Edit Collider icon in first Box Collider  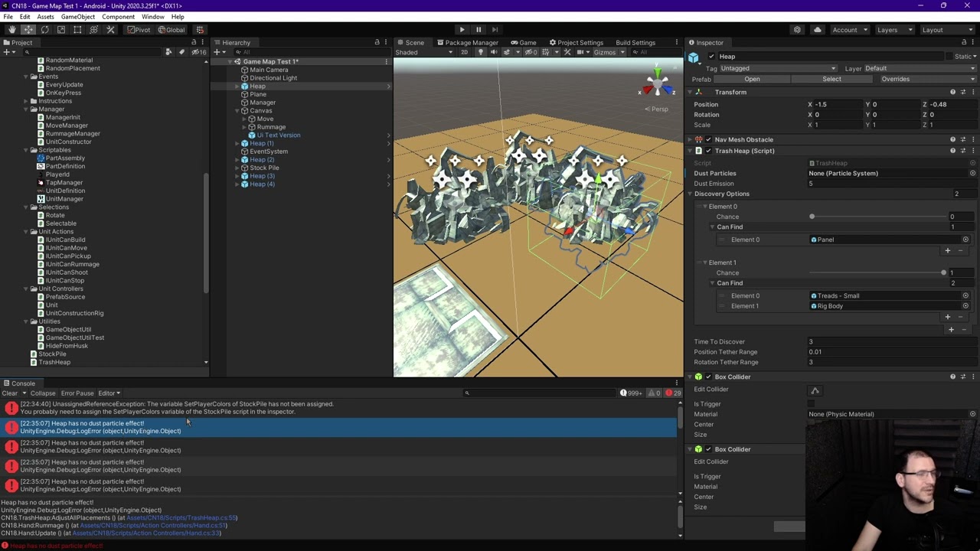coord(815,390)
